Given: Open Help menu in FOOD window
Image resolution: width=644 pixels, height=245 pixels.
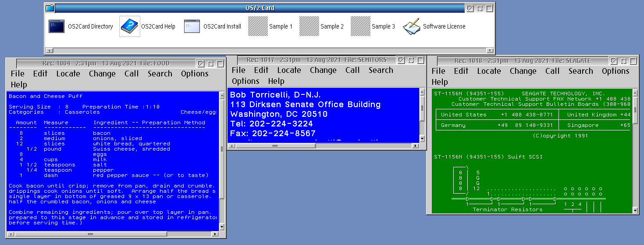Looking at the screenshot, I should [x=19, y=85].
